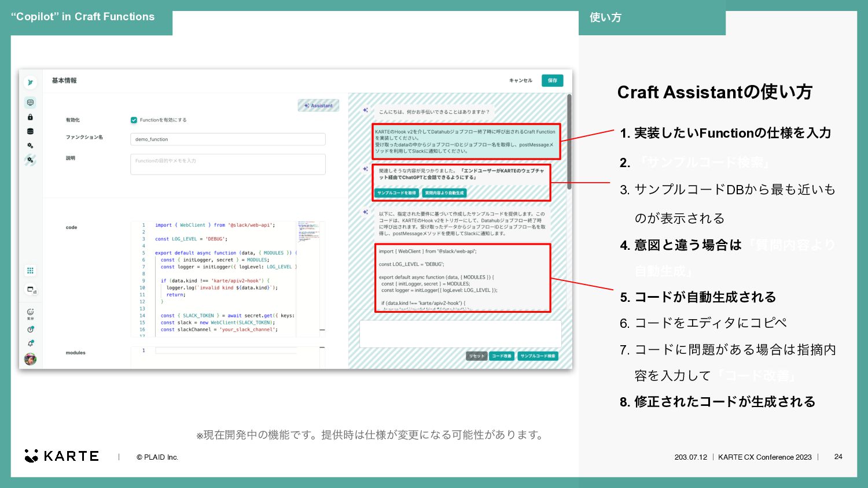Click the window dashboard icon below the grid

[31, 290]
